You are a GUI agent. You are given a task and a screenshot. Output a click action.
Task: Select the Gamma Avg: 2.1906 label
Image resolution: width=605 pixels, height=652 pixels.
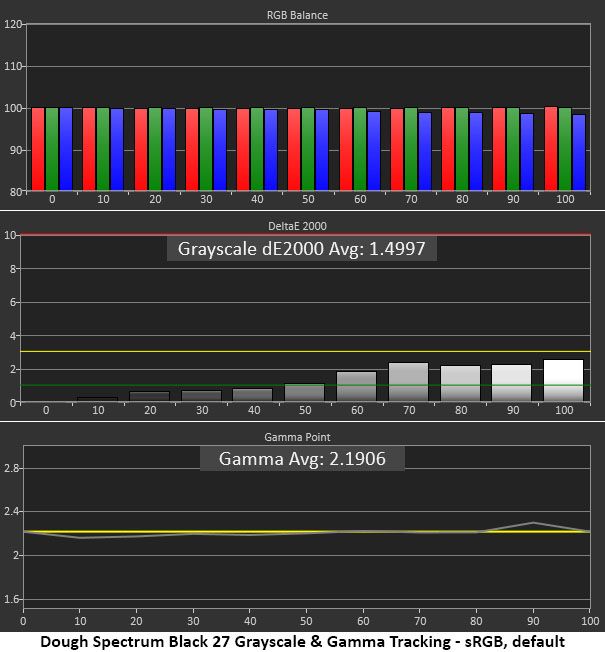pos(302,459)
